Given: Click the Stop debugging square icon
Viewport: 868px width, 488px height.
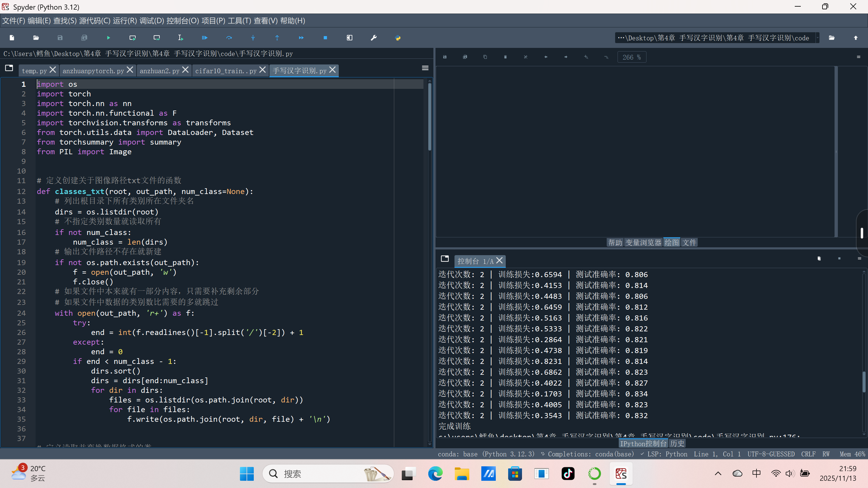Looking at the screenshot, I should click(325, 38).
